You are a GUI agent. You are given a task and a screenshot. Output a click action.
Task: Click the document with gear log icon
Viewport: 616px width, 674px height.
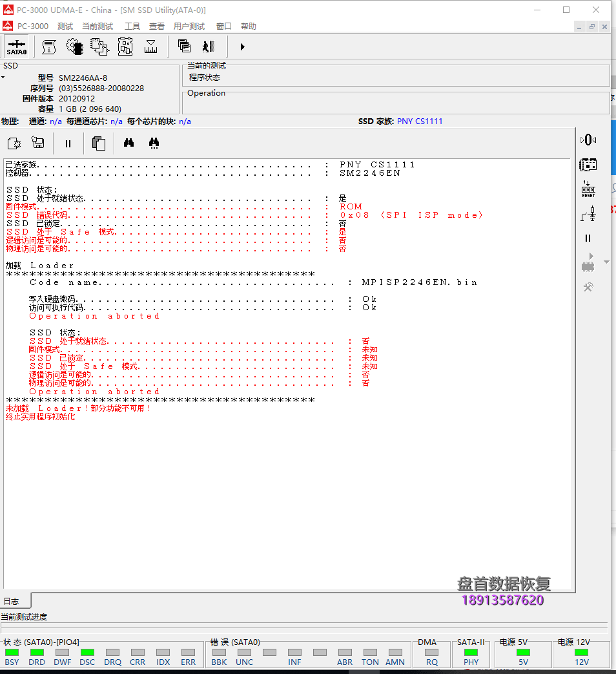tap(14, 143)
